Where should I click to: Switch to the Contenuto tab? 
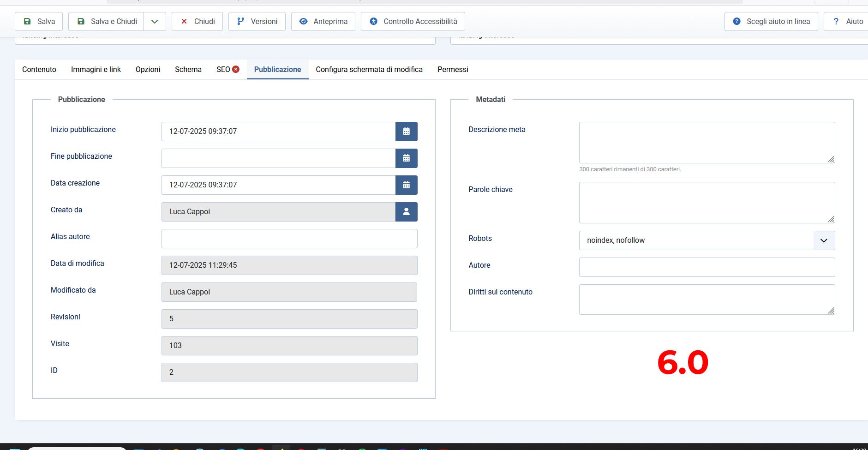(x=39, y=70)
